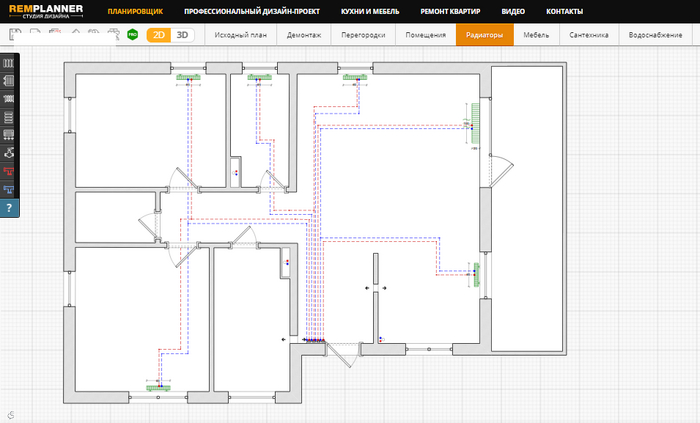Viewport: 700px width, 423px height.
Task: Switch the view to 2D mode
Action: pos(159,35)
